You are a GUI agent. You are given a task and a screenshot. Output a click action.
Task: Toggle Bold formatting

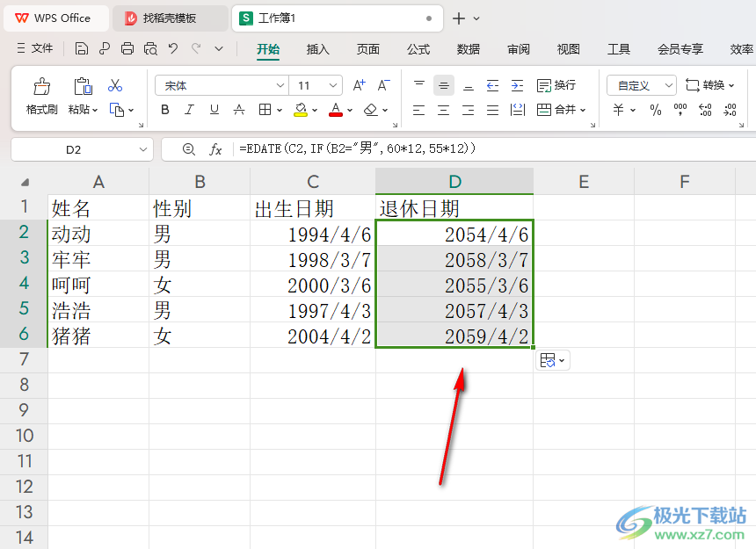click(165, 111)
